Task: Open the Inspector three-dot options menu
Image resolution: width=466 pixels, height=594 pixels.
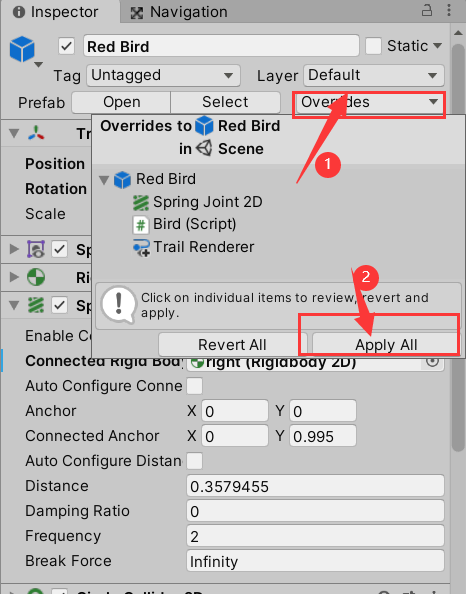Action: coord(449,10)
